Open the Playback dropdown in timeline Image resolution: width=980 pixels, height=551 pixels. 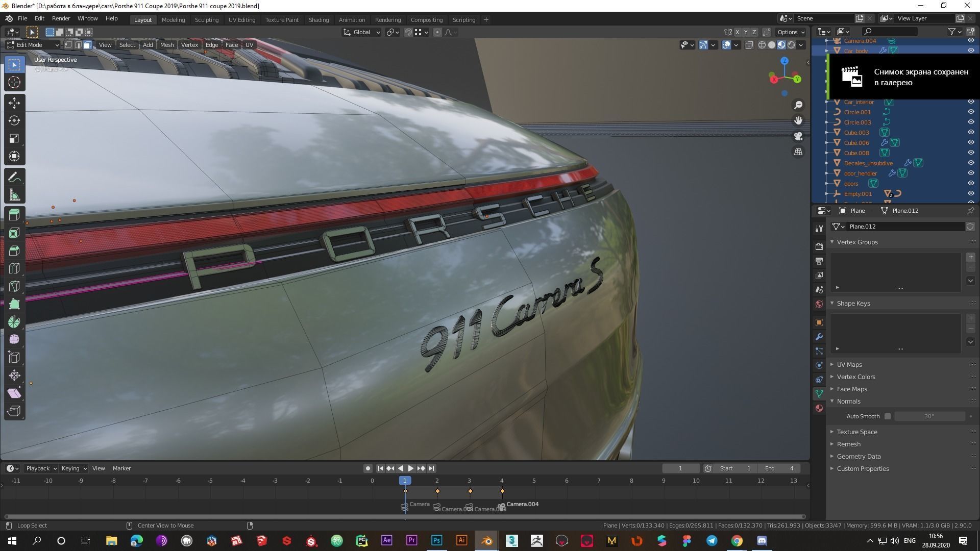click(x=41, y=468)
